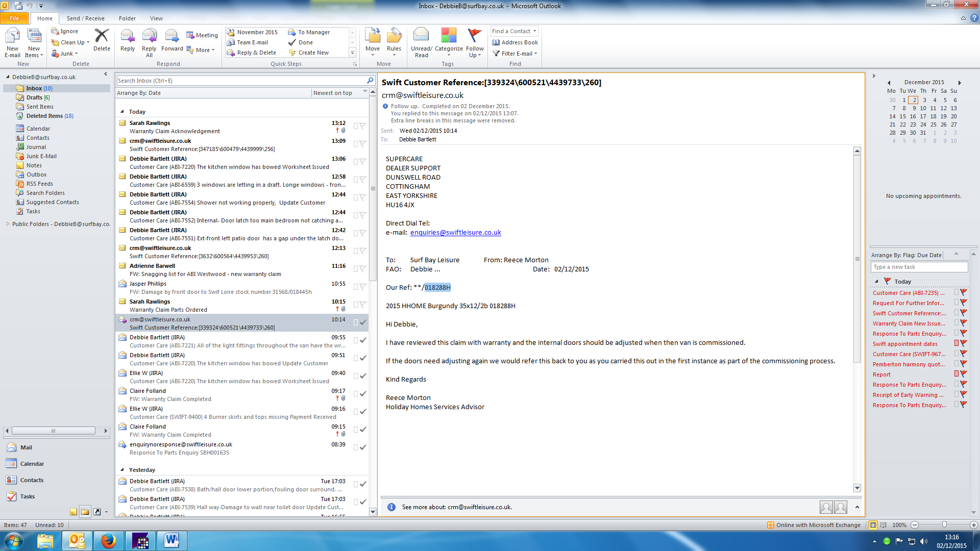Click the Search Inbox field
The image size is (980, 551).
[x=241, y=81]
